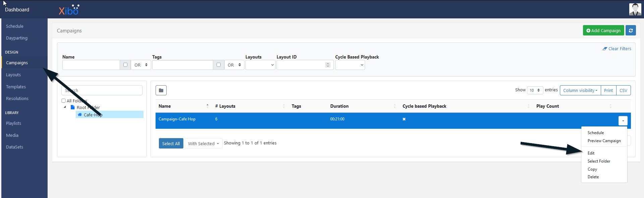Click the Clear Filters link
This screenshot has width=644, height=198.
point(617,48)
